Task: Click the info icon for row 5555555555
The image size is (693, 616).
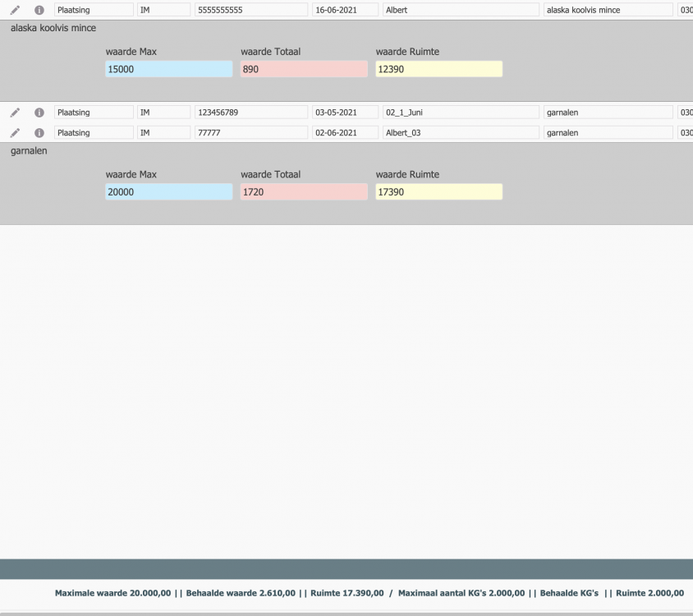Action: [x=39, y=10]
